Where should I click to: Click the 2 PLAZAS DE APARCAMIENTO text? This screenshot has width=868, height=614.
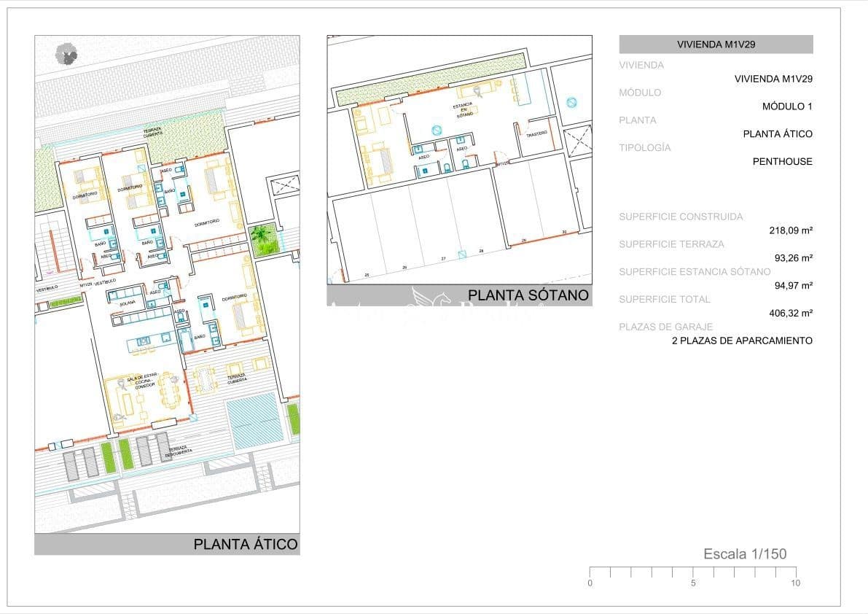coord(743,340)
